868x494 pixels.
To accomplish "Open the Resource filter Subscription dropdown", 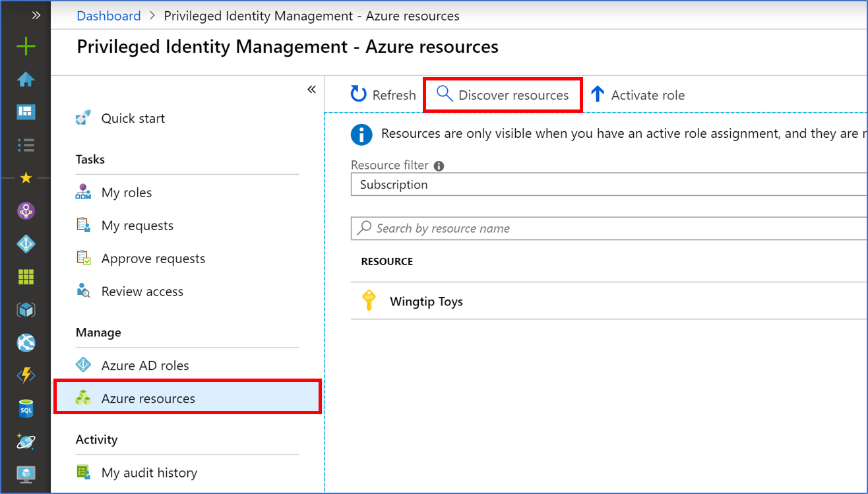I will coord(607,185).
